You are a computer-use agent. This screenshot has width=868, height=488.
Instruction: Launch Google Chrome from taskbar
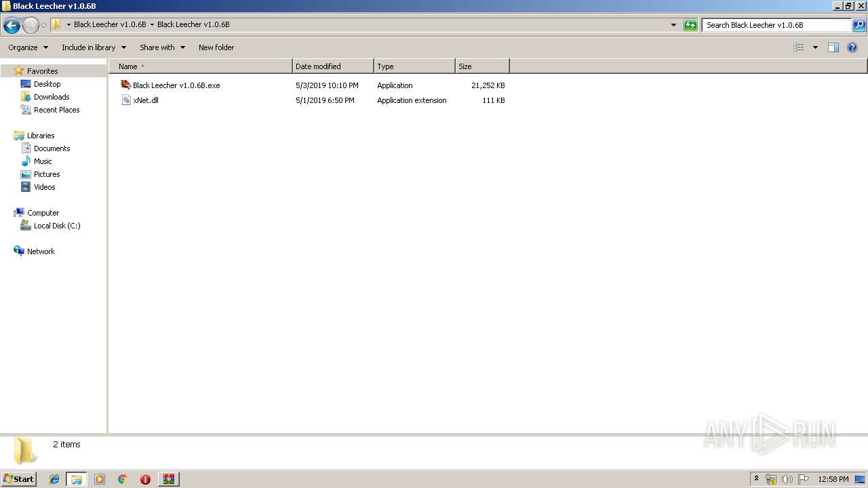click(122, 479)
